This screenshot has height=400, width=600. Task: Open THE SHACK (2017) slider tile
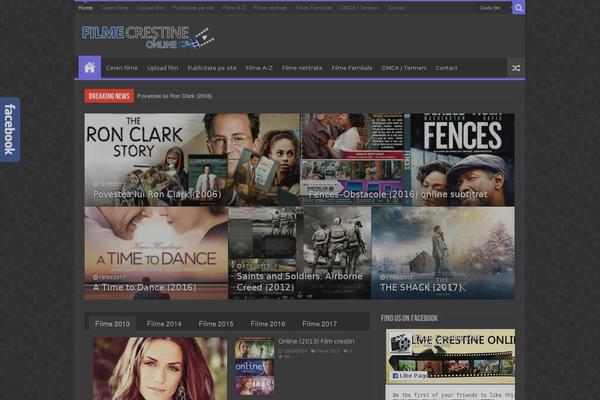pos(443,253)
